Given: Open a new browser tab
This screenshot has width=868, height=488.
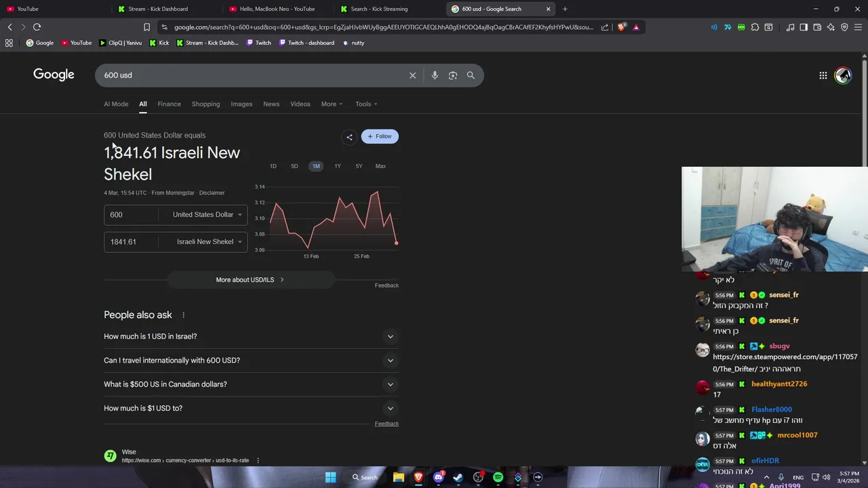Looking at the screenshot, I should [x=565, y=9].
